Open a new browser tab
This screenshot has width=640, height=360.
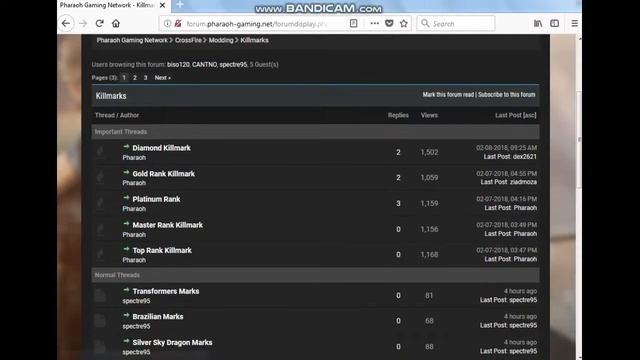coord(180,5)
